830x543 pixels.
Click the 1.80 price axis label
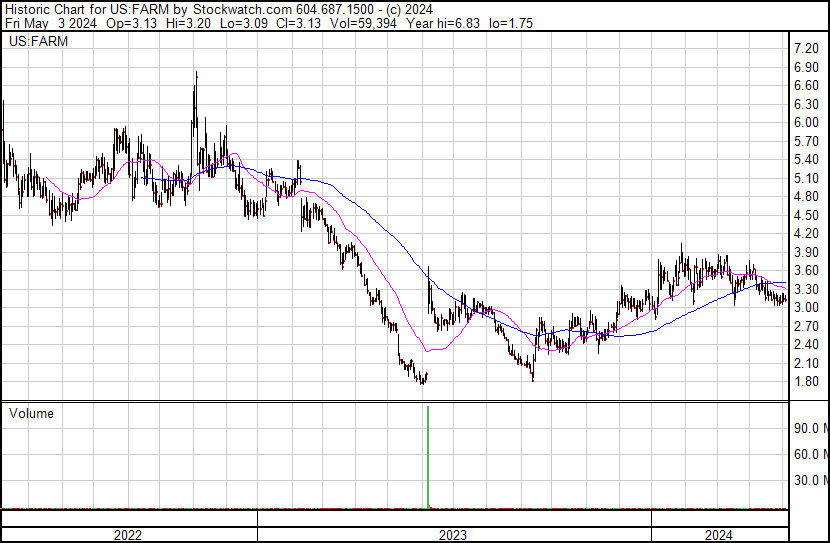[x=806, y=382]
